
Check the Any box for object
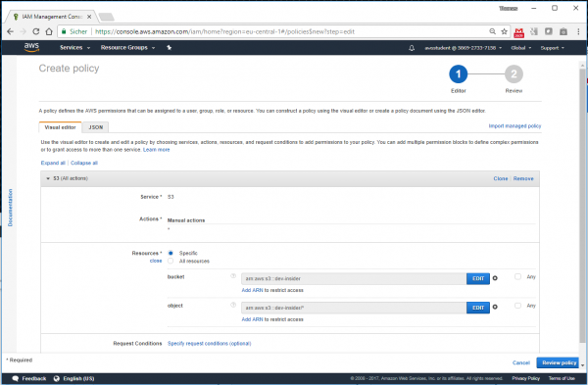tap(517, 306)
